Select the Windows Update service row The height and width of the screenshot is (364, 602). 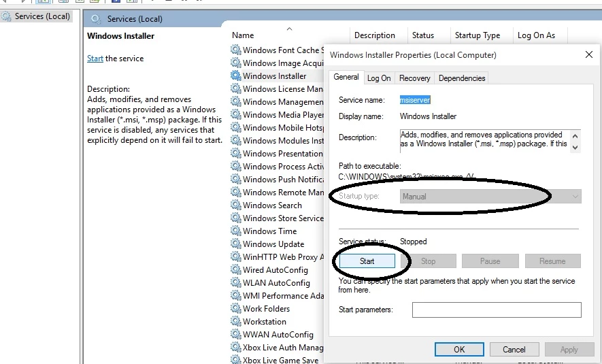point(273,244)
